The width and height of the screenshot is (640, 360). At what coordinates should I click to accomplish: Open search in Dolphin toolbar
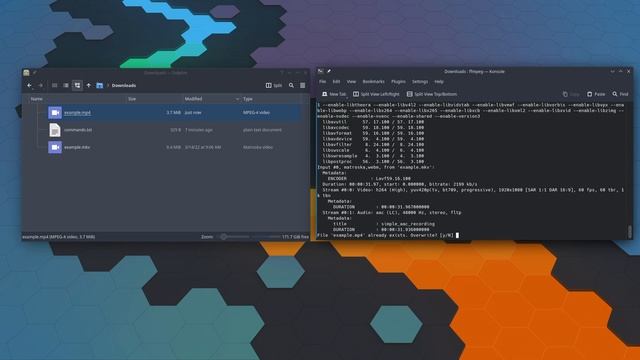pos(291,86)
